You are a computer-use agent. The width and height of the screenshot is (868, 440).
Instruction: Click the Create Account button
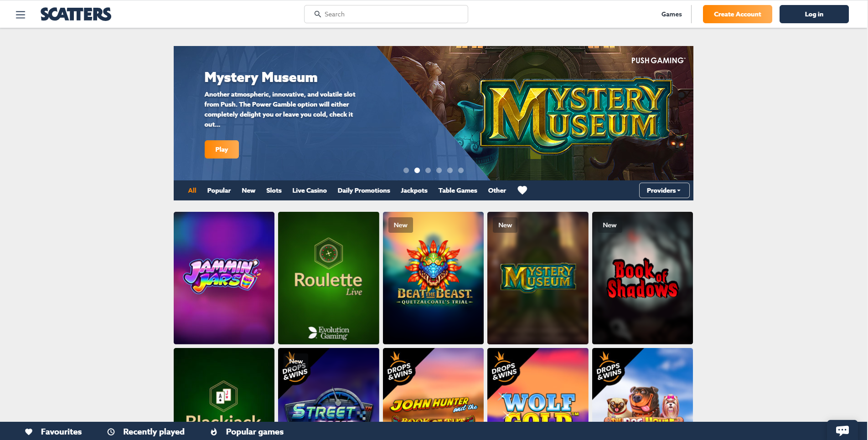pyautogui.click(x=738, y=14)
